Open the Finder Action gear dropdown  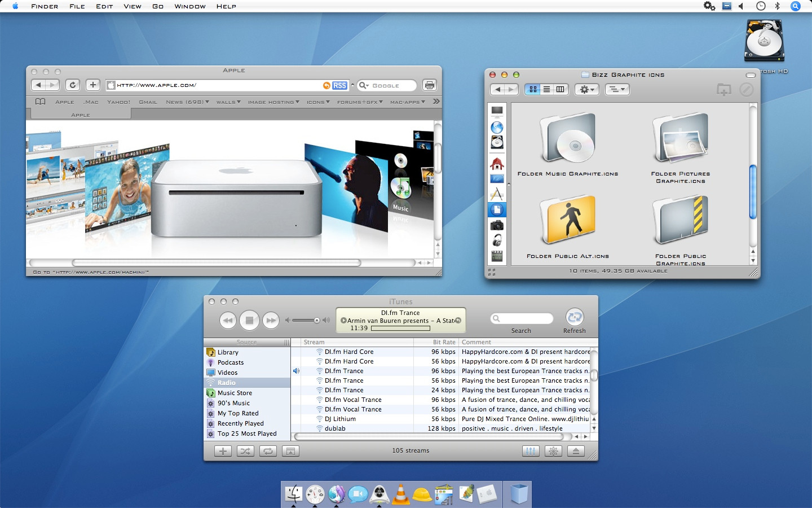(587, 89)
